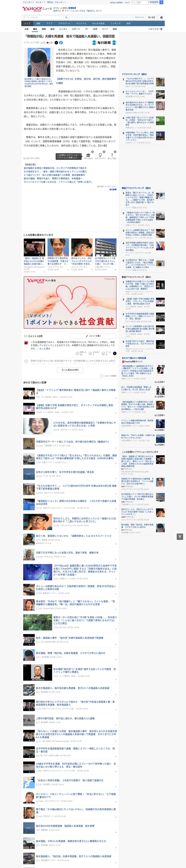This screenshot has width=186, height=868.
Task: Select the エンタメ category tab
Action: 63,29
